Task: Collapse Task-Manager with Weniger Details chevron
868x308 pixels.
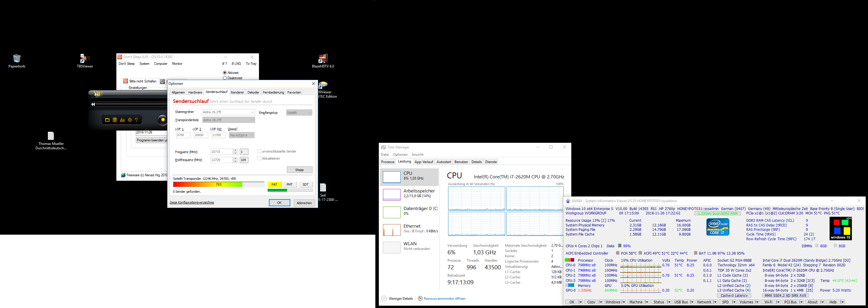Action: [384, 299]
